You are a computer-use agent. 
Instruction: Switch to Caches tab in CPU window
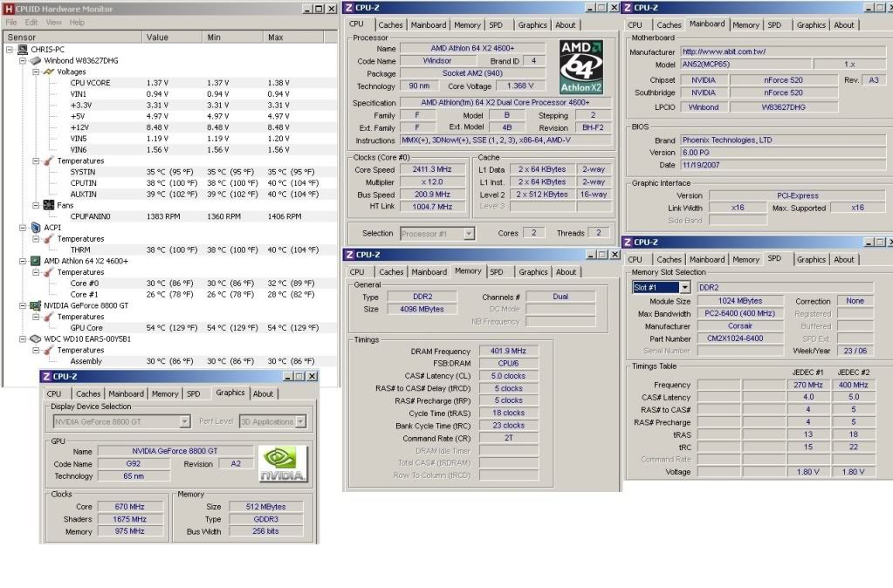390,25
